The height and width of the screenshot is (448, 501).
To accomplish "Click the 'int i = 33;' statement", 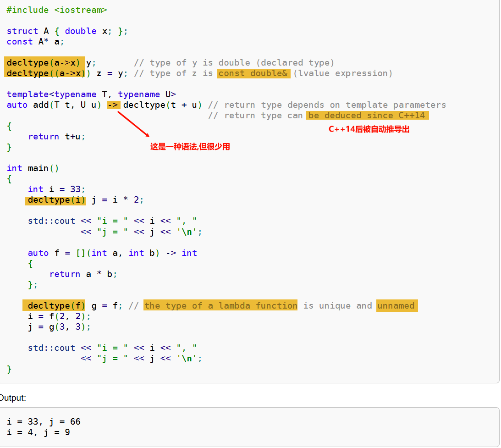I will (56, 189).
